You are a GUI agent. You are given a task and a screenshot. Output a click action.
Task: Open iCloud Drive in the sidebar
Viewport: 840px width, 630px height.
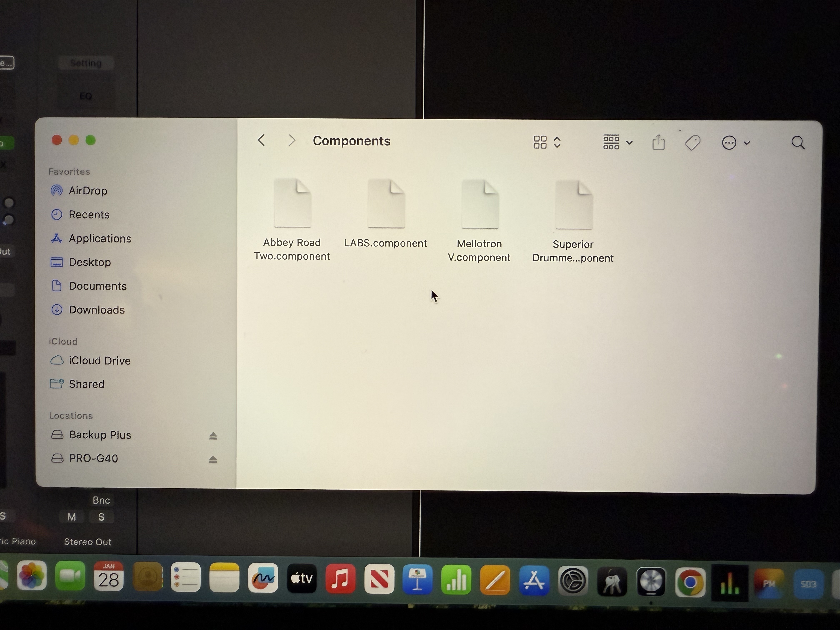[100, 360]
